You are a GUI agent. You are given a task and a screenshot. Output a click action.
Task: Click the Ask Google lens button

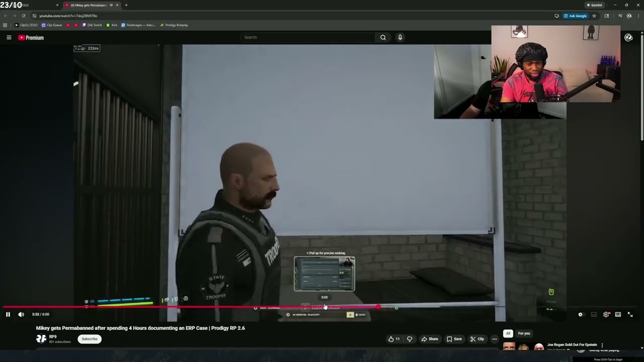(576, 16)
